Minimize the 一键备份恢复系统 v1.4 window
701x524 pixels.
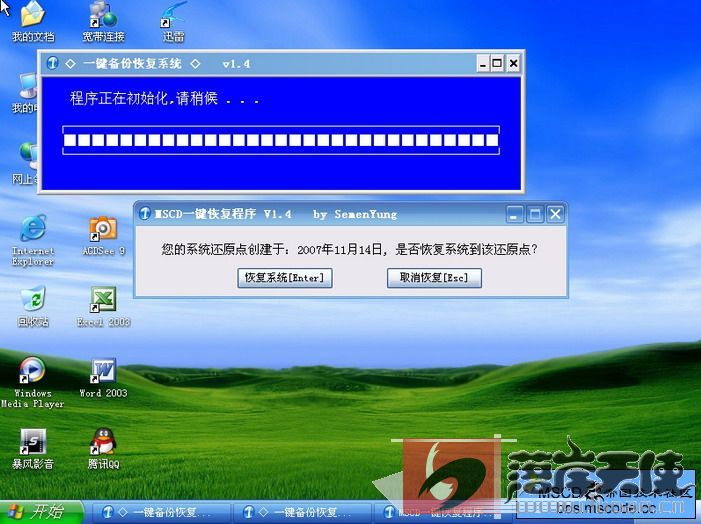[482, 63]
